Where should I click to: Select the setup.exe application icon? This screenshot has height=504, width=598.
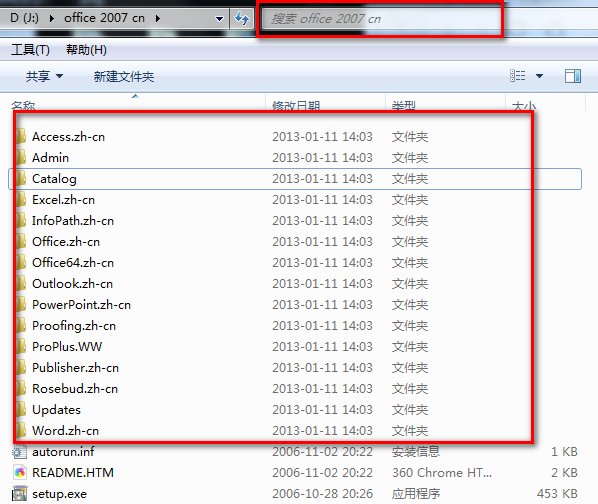coord(20,494)
